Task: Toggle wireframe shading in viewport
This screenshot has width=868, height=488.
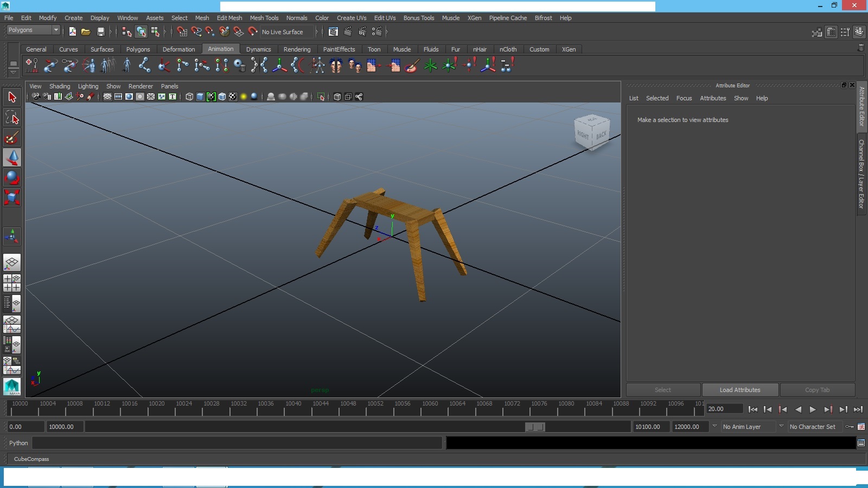Action: [x=189, y=97]
